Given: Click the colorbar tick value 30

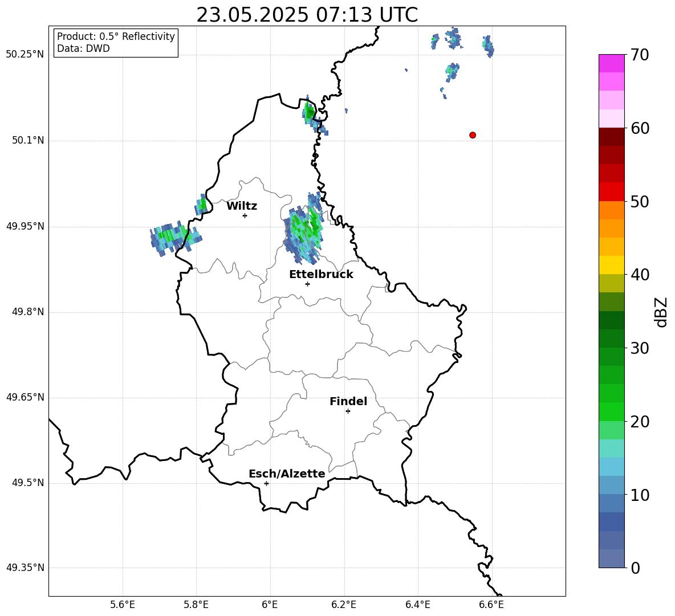Looking at the screenshot, I should click(x=640, y=348).
